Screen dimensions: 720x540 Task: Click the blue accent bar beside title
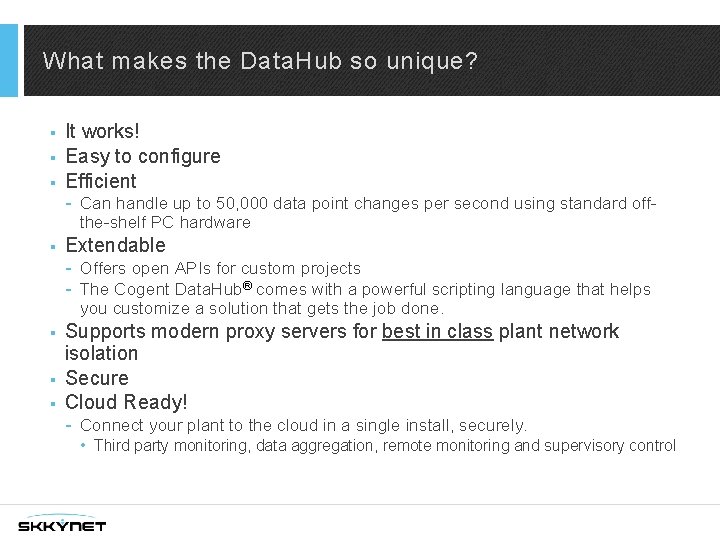(9, 60)
